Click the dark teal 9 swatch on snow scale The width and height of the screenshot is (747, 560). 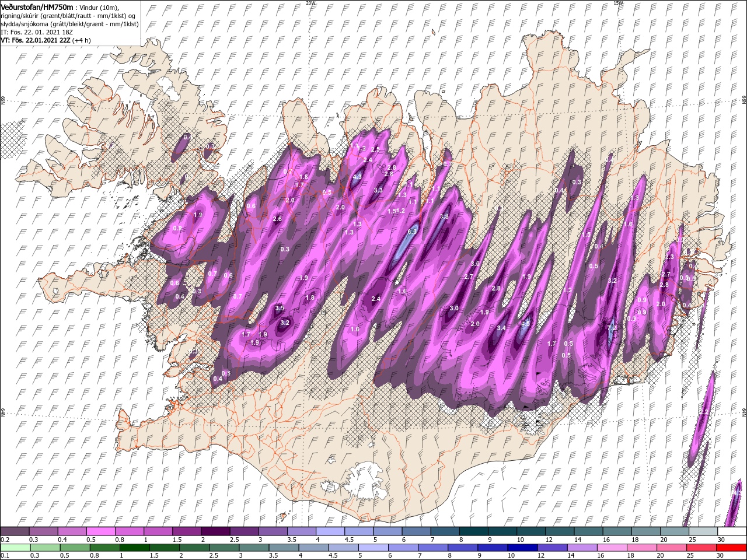pos(502,531)
